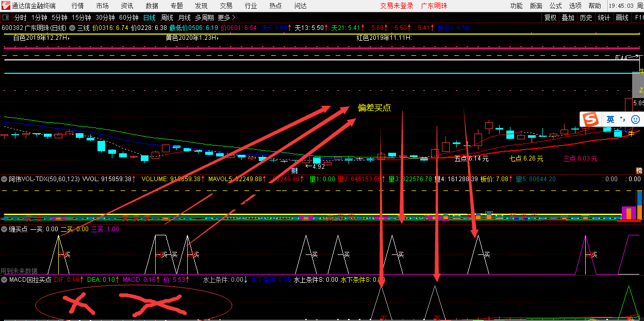Select the 日线 daily period tab

[x=150, y=18]
